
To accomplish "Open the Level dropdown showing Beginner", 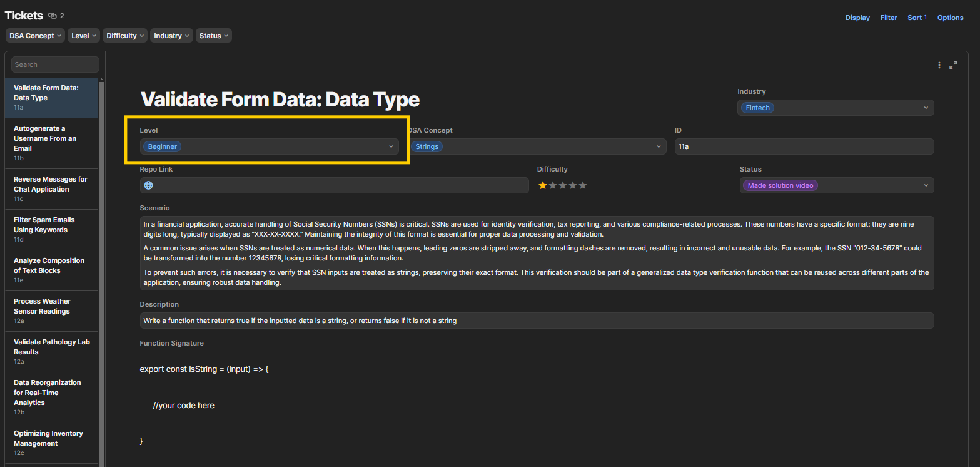I will point(269,146).
